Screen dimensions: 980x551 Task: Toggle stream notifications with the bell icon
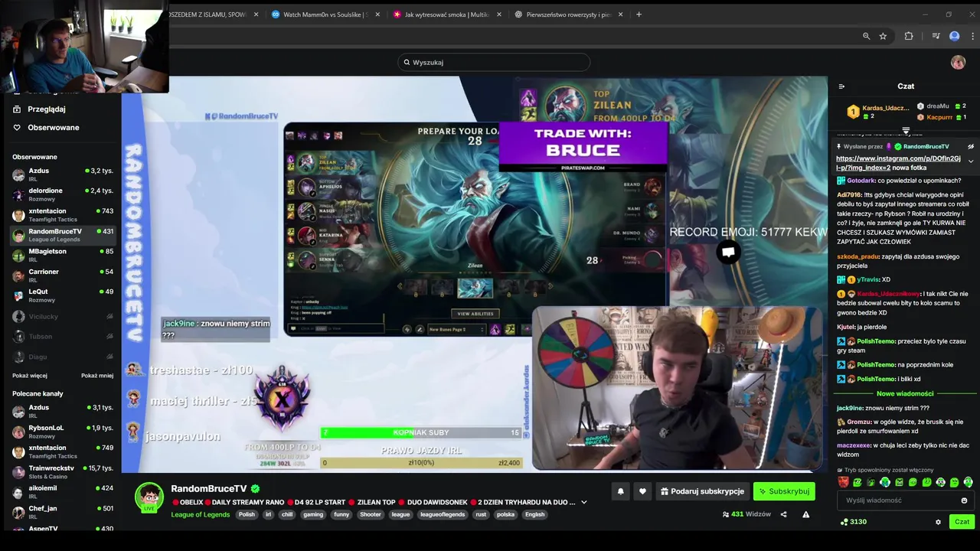pos(621,491)
